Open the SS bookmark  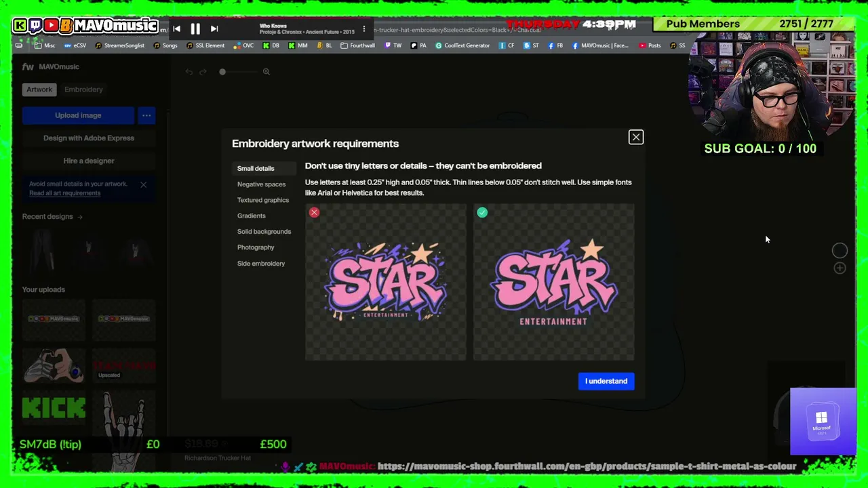point(677,46)
